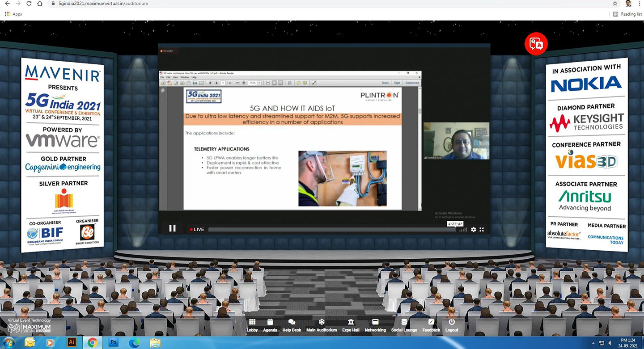Click the Mavenir logo on left banner

coord(62,73)
